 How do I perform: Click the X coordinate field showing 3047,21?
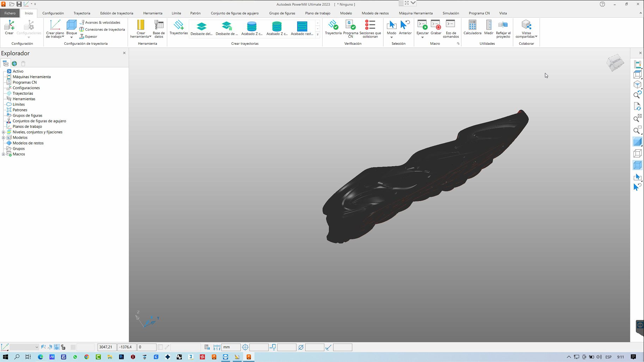[x=107, y=347]
